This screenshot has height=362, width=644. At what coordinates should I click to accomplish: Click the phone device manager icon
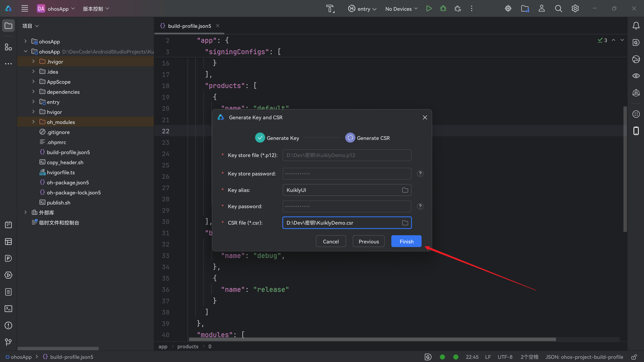point(636,131)
